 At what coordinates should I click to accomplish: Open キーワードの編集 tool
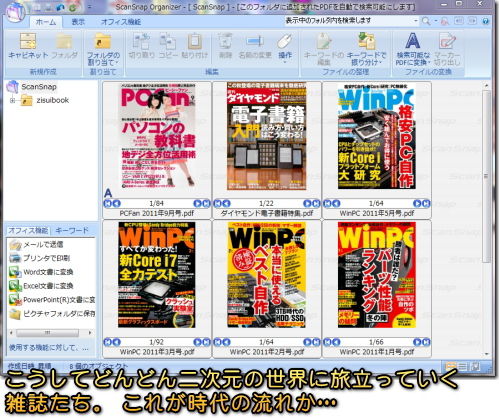(x=323, y=49)
